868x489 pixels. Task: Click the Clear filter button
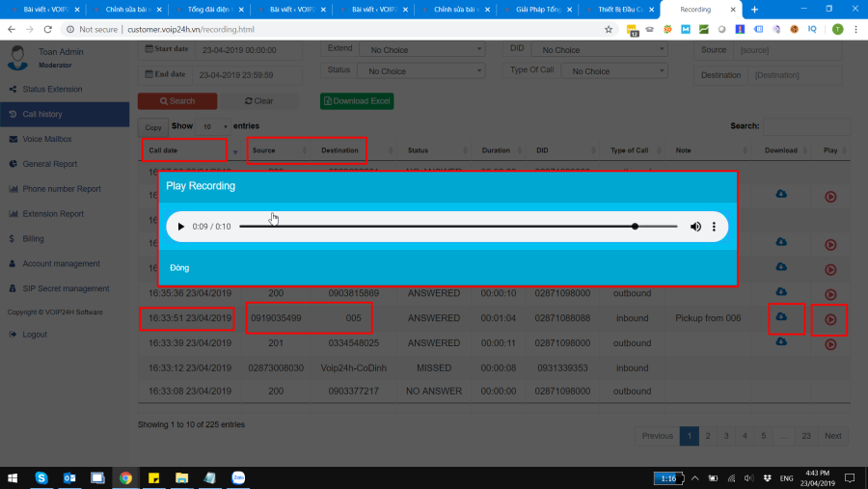coord(259,101)
